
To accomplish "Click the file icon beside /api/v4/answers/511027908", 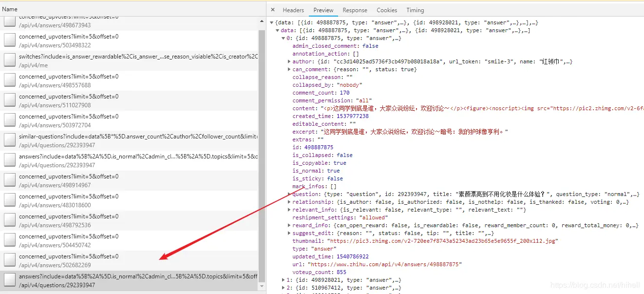I will point(10,100).
